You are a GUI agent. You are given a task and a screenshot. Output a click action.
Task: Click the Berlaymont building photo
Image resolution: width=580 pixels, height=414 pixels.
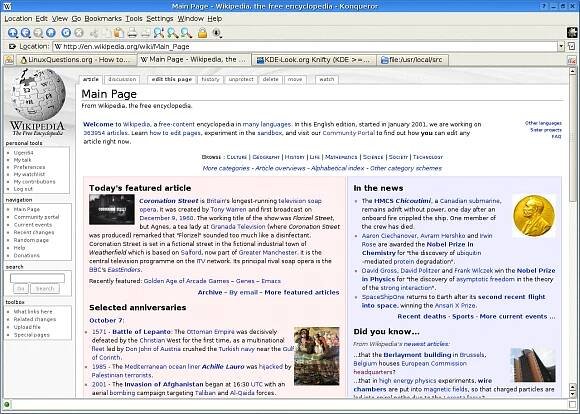533,365
